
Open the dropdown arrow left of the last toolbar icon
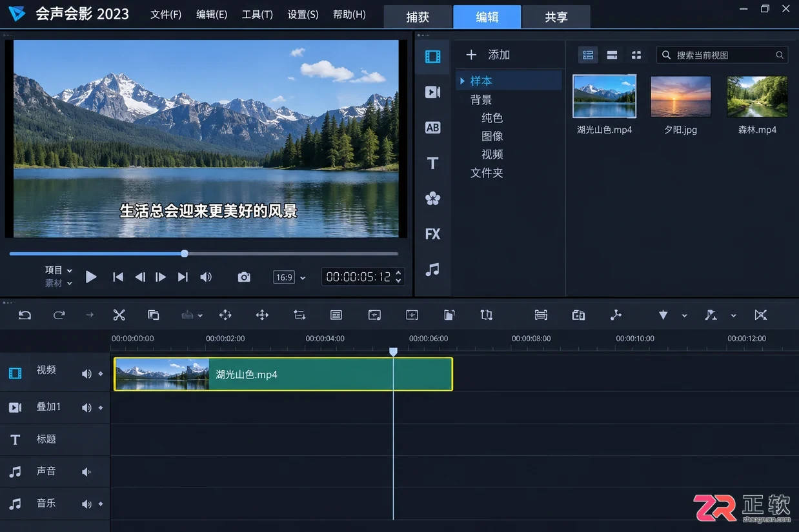pyautogui.click(x=733, y=315)
